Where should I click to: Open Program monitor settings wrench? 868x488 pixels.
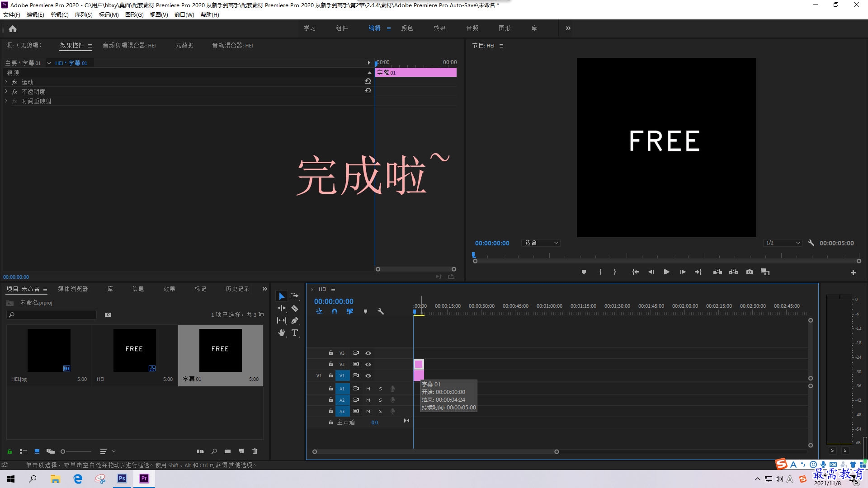(811, 243)
